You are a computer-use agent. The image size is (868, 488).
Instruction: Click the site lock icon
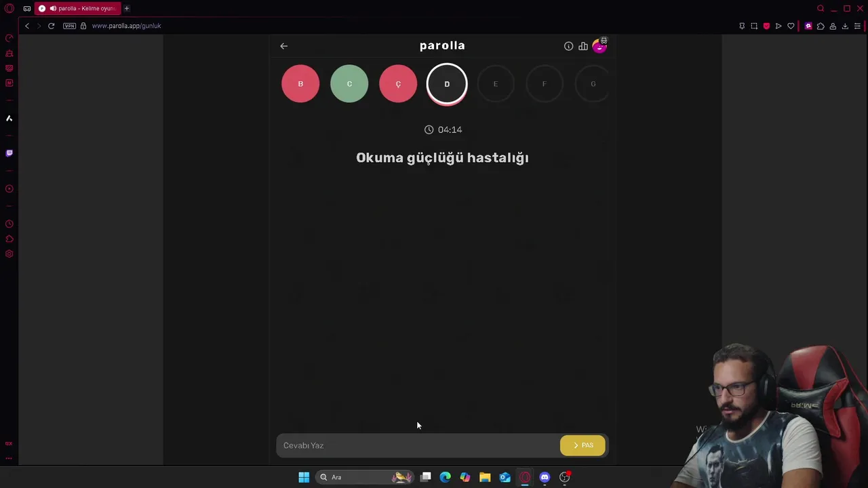coord(83,26)
